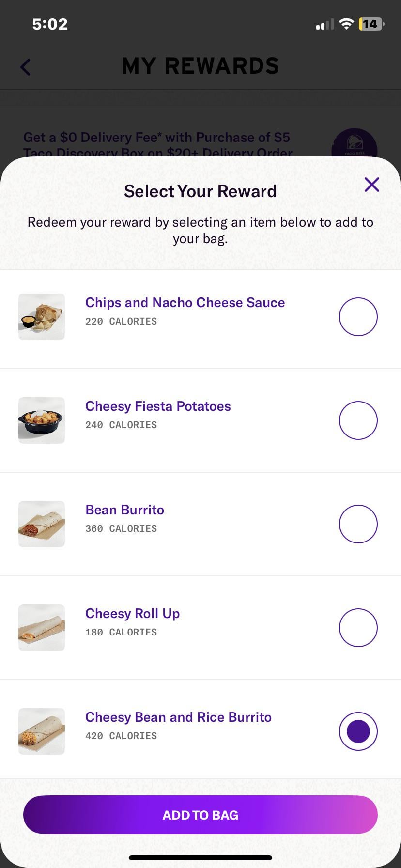
Task: Pick the Cheesy Roll Up radio button
Action: [x=358, y=628]
